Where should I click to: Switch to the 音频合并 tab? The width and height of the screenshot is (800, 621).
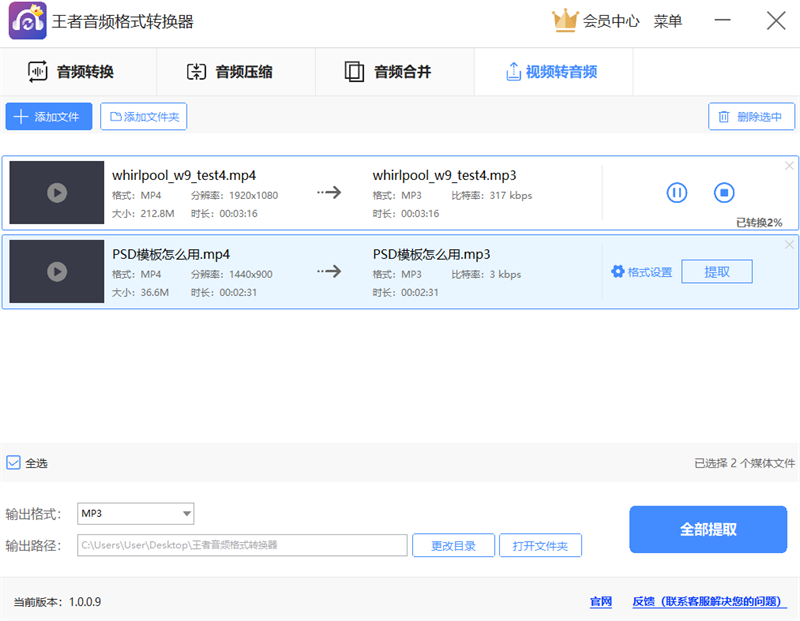pyautogui.click(x=393, y=72)
